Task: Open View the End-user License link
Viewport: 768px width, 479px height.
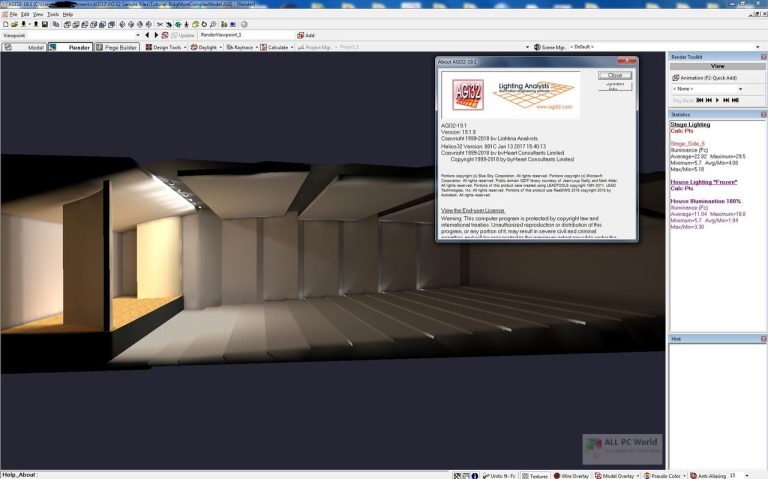Action: [473, 210]
